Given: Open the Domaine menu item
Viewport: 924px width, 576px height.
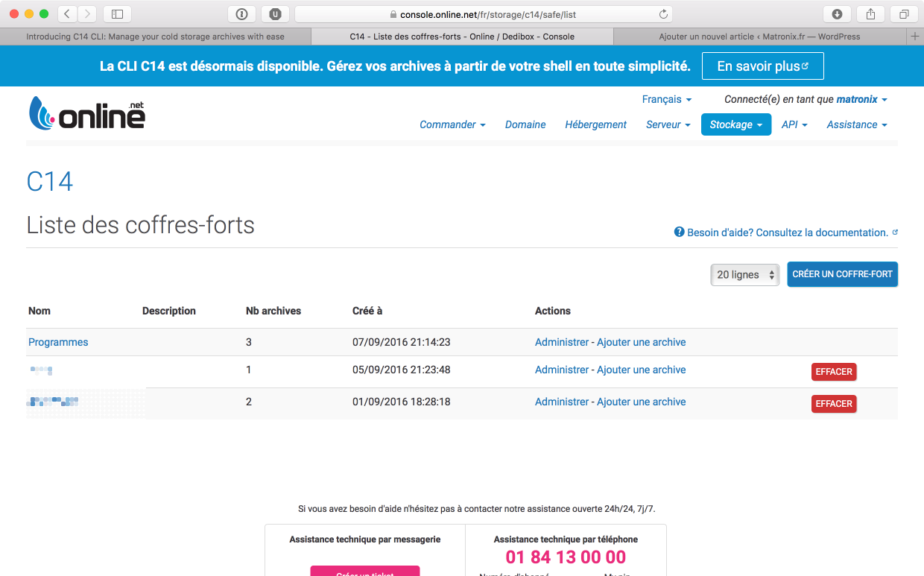Looking at the screenshot, I should pyautogui.click(x=525, y=124).
